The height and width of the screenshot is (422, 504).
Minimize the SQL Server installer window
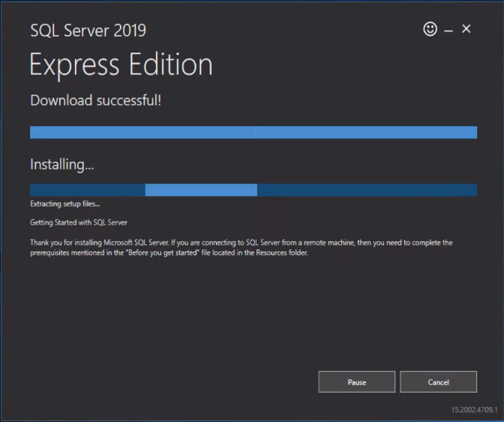point(448,31)
